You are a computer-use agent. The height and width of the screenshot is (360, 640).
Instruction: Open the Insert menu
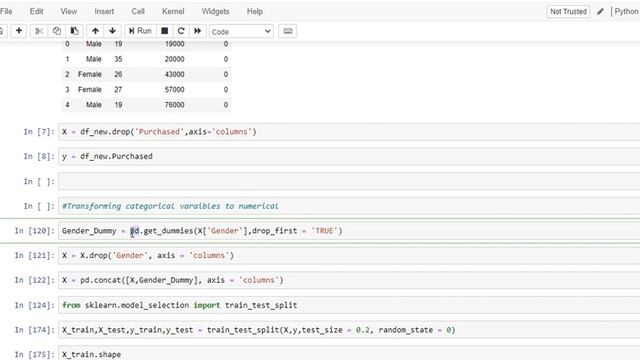104,11
